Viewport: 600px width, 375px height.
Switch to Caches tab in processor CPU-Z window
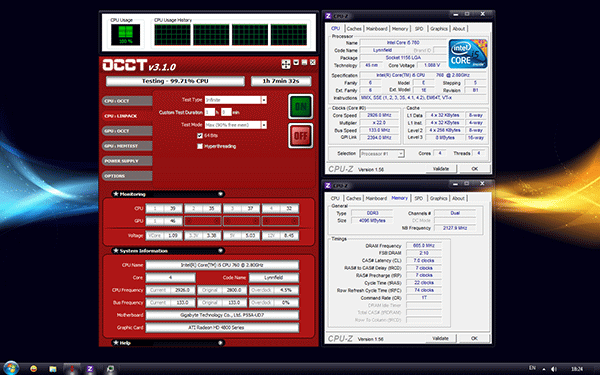pos(354,29)
